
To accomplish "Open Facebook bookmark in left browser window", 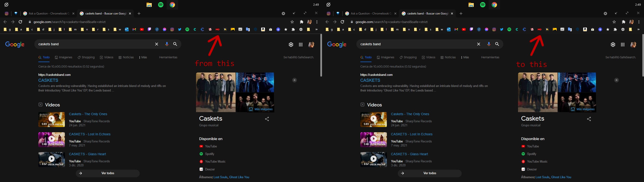I will [x=157, y=30].
